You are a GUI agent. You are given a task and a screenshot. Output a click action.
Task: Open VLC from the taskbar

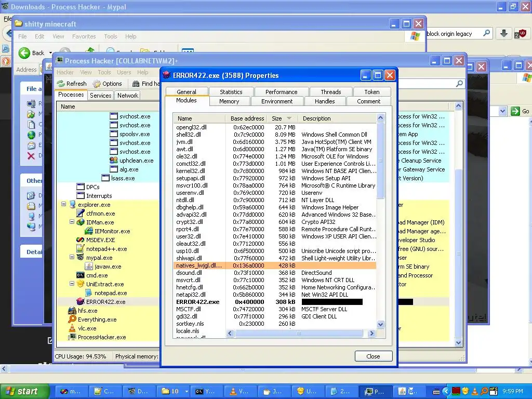pos(240,391)
